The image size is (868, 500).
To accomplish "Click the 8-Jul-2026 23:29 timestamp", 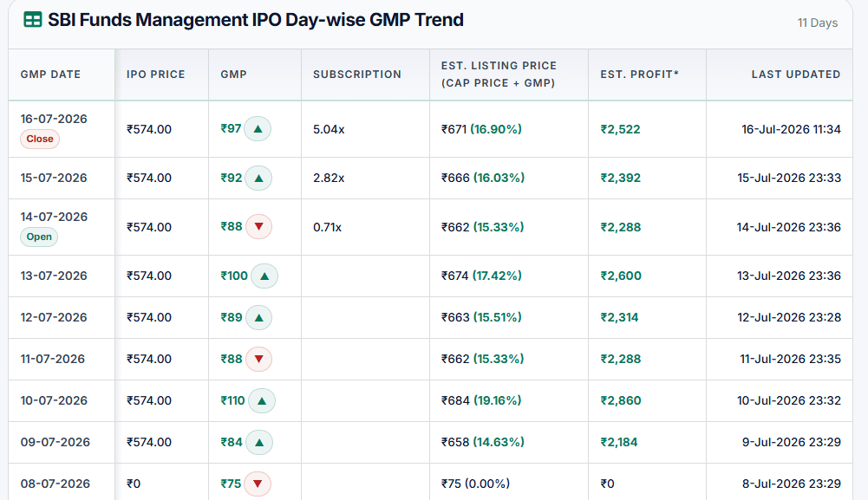I will (x=792, y=484).
